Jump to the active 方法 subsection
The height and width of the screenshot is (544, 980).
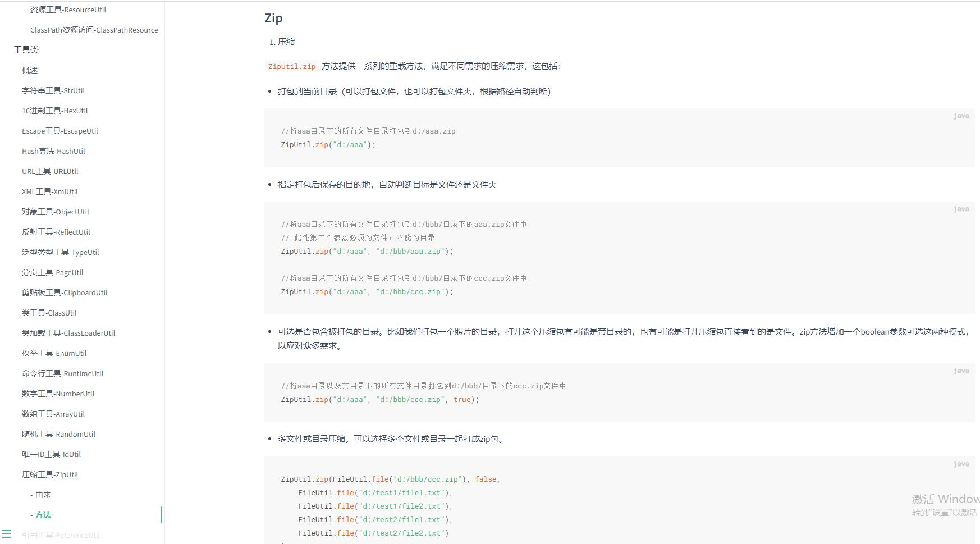(x=41, y=515)
